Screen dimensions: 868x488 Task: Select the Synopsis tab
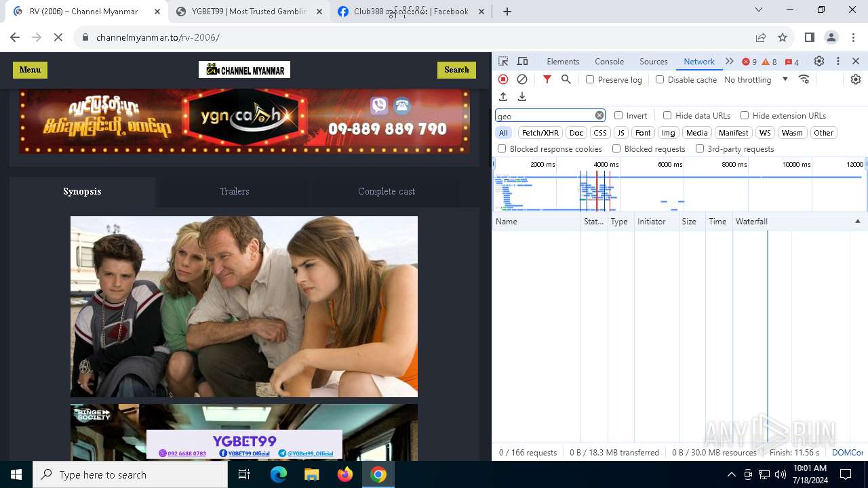(x=82, y=191)
